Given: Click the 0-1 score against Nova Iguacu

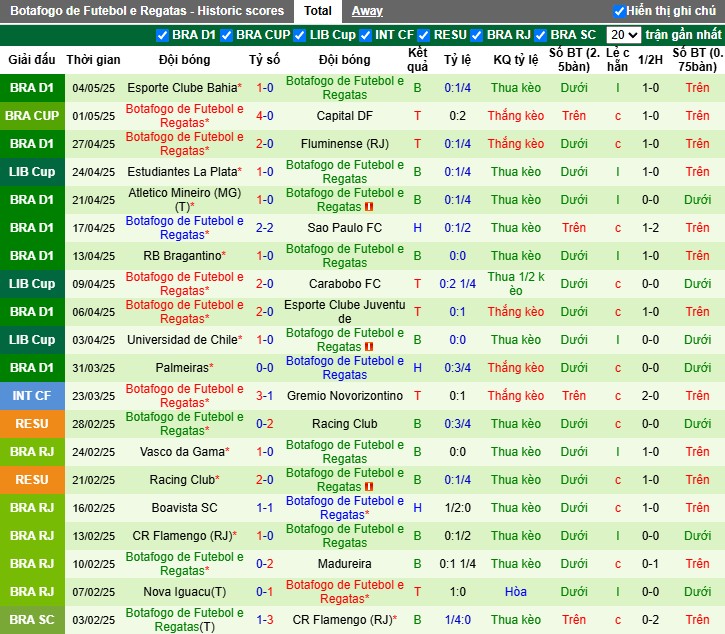Looking at the screenshot, I should click(264, 592).
